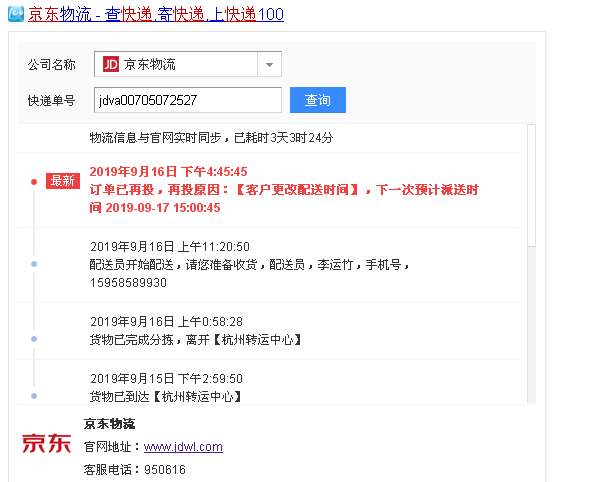The width and height of the screenshot is (596, 482).
Task: Click '物流信息与官网实时同步' status line
Action: click(211, 138)
